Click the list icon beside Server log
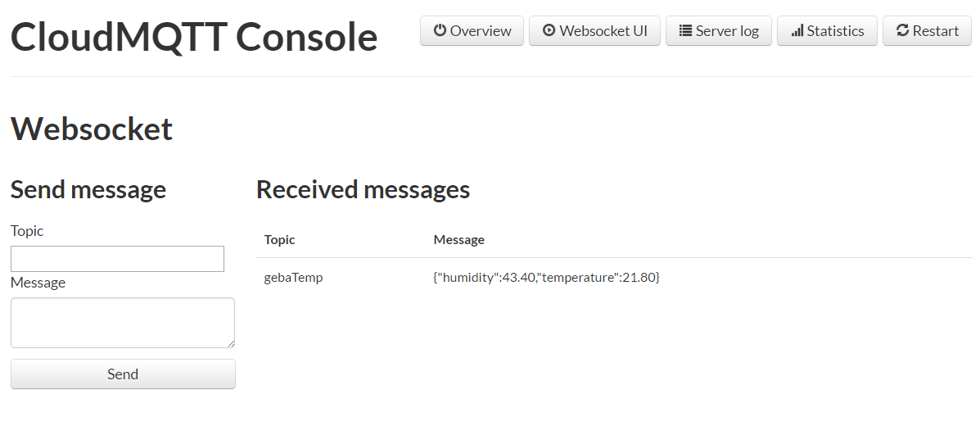 click(x=685, y=31)
